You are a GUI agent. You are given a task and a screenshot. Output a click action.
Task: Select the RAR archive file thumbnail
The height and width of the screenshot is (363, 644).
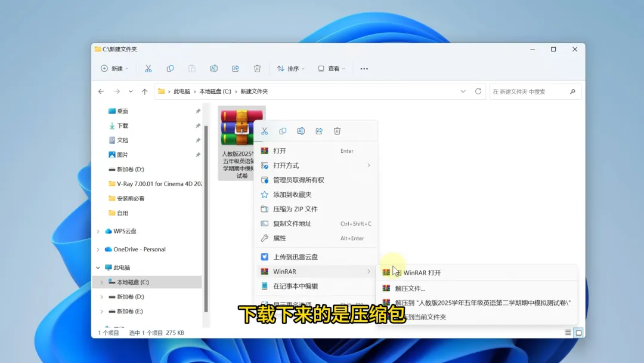pos(242,143)
